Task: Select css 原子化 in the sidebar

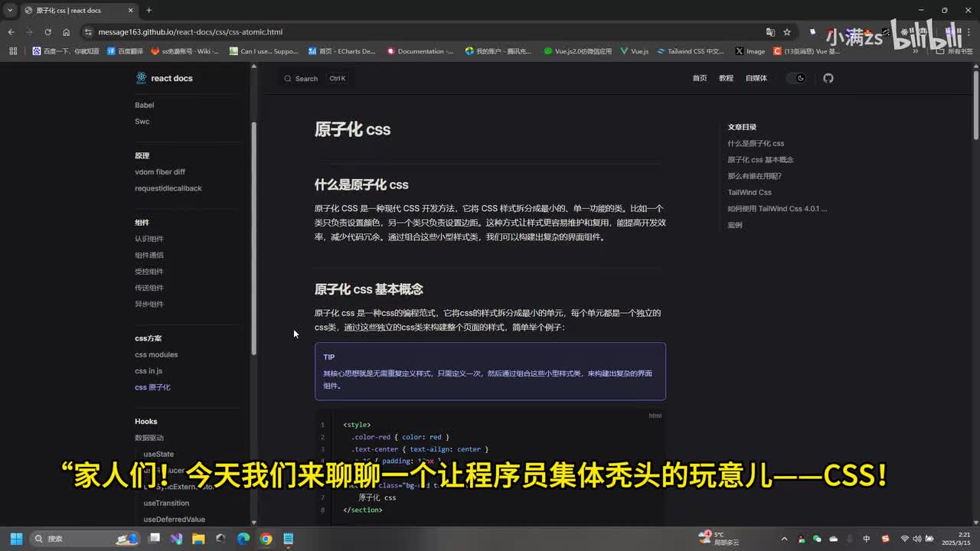Action: tap(152, 387)
